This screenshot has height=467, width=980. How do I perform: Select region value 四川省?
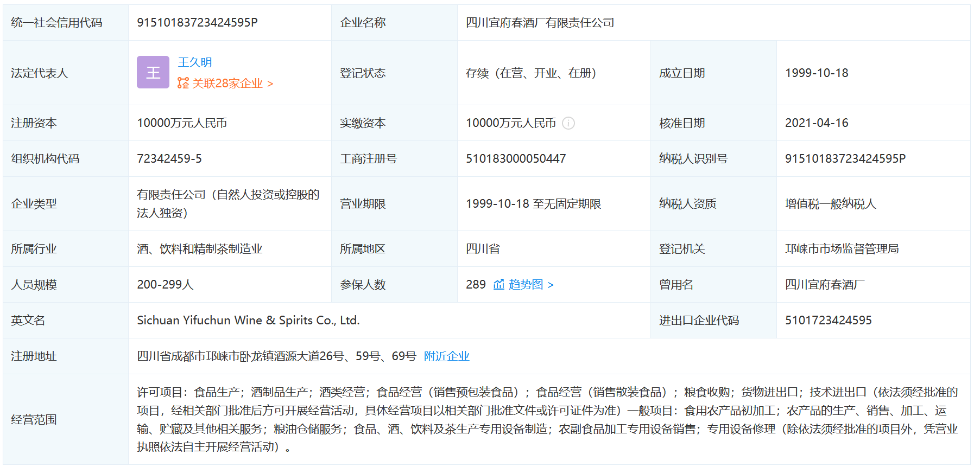[x=483, y=249]
